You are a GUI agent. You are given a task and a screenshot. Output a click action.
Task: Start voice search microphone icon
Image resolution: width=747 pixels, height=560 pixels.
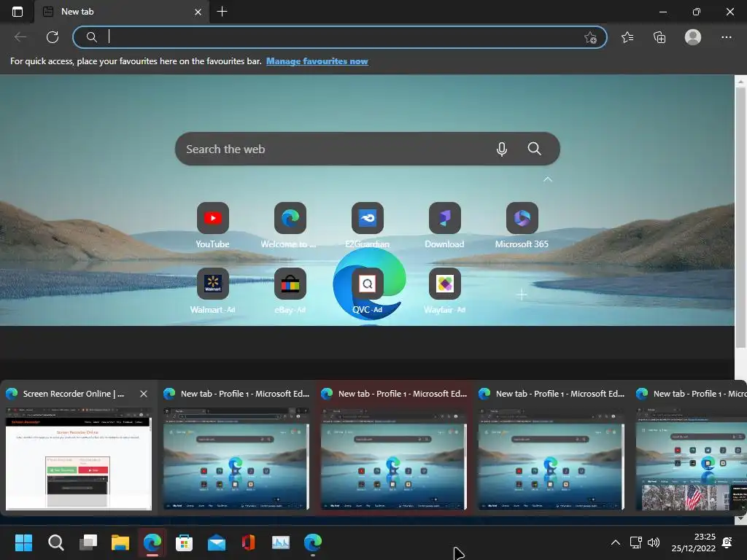[x=501, y=149]
